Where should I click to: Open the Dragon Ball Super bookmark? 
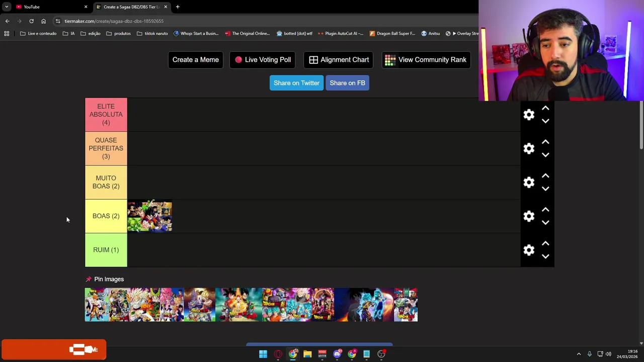click(392, 34)
